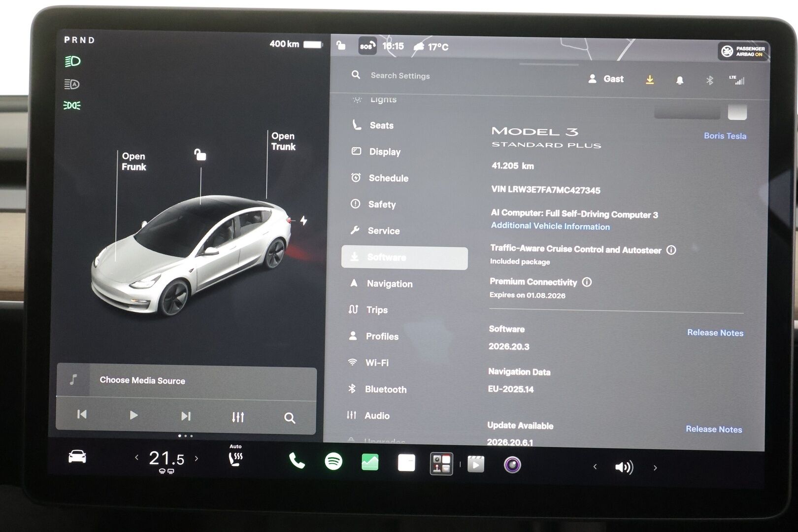798x532 pixels.
Task: Tap the charge port lightning icon
Action: (304, 220)
